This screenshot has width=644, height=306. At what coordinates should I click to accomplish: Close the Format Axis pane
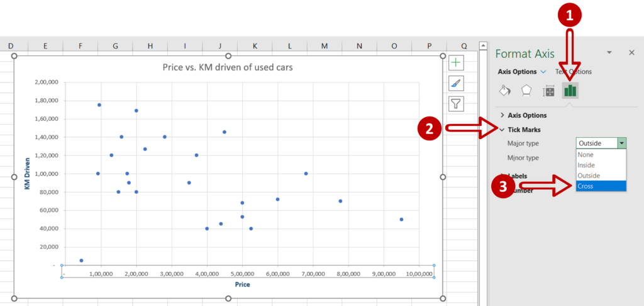point(631,53)
